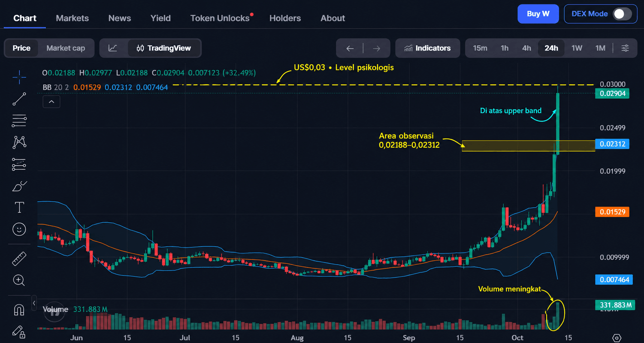This screenshot has height=343, width=644.
Task: Click the Buy W button
Action: (x=538, y=14)
